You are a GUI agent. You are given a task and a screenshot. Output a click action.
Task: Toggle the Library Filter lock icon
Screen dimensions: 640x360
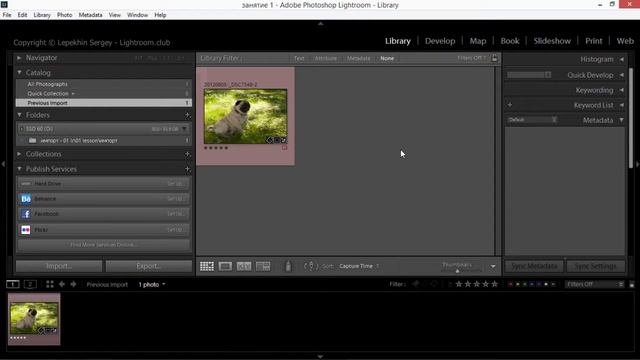click(x=495, y=58)
